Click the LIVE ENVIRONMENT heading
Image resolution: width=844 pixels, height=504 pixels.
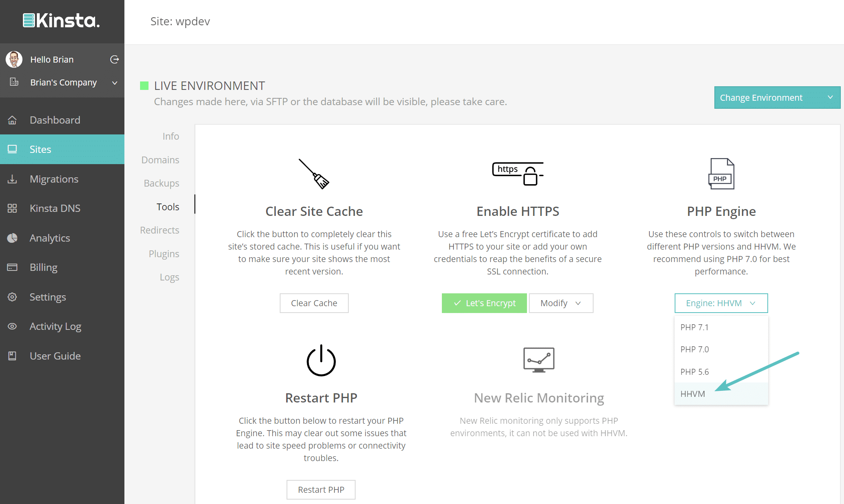[209, 85]
